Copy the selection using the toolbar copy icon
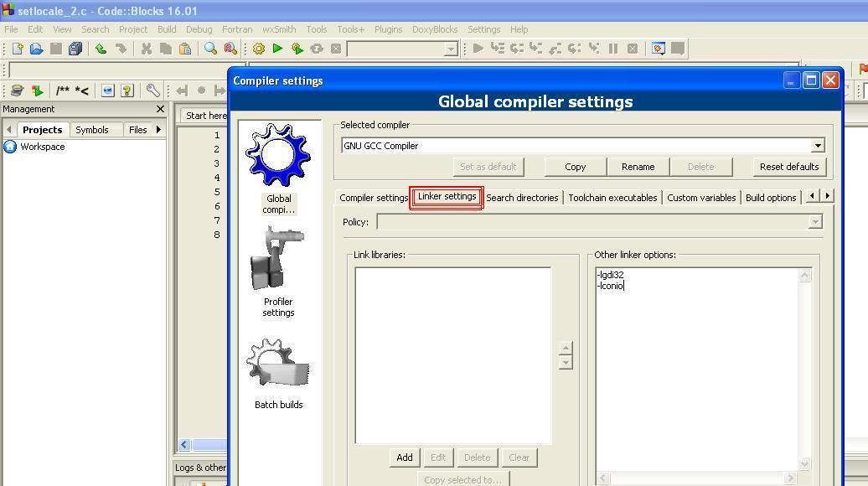The height and width of the screenshot is (486, 868). (x=166, y=49)
